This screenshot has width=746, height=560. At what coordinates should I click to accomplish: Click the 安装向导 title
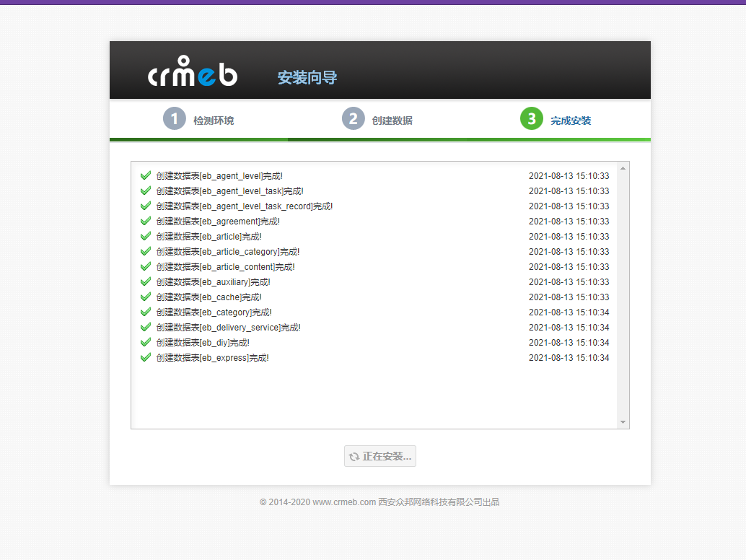(x=307, y=77)
